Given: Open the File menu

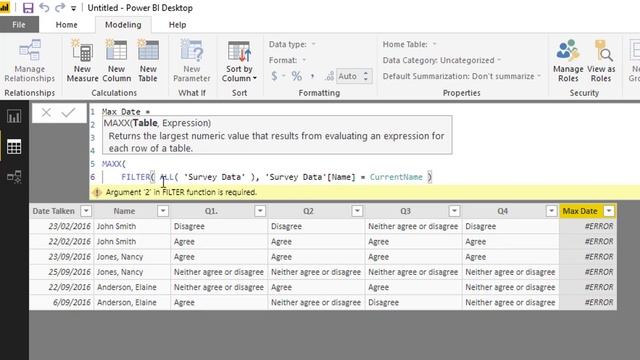Looking at the screenshot, I should click(x=19, y=24).
